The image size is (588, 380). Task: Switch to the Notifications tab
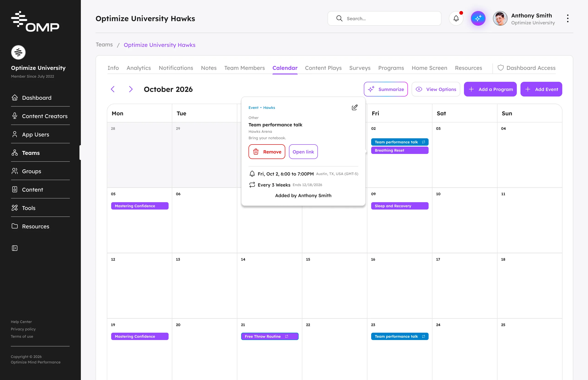click(x=176, y=68)
